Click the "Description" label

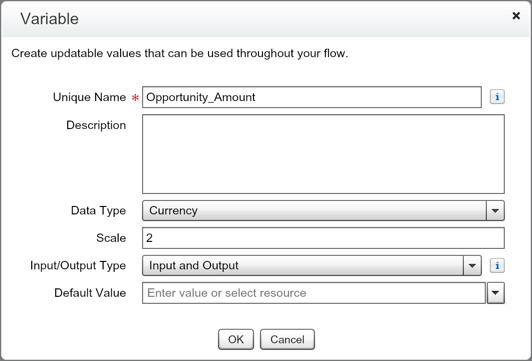coord(96,125)
